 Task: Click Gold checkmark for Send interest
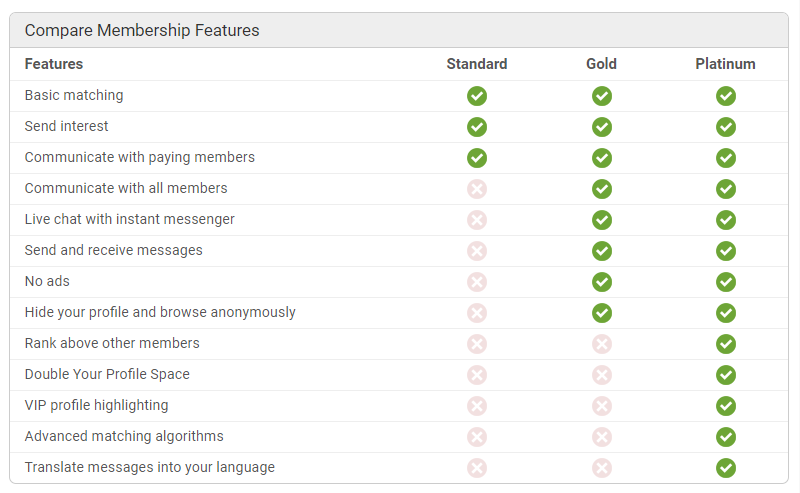tap(602, 127)
